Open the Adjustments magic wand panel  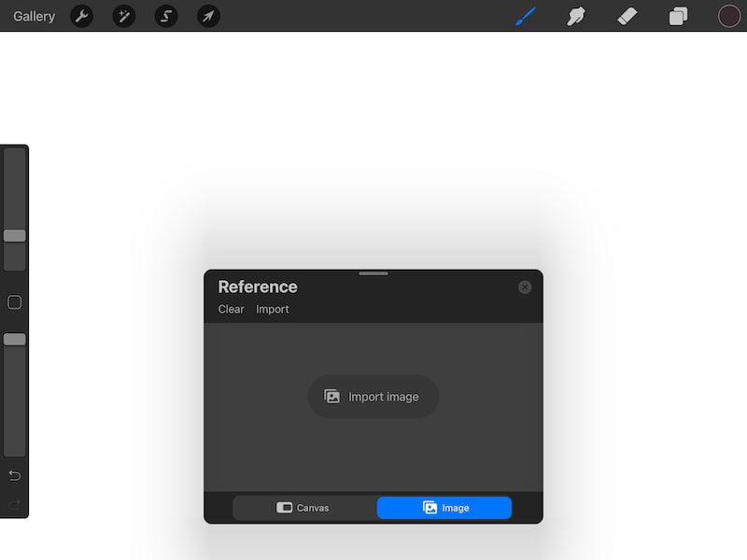coord(123,16)
